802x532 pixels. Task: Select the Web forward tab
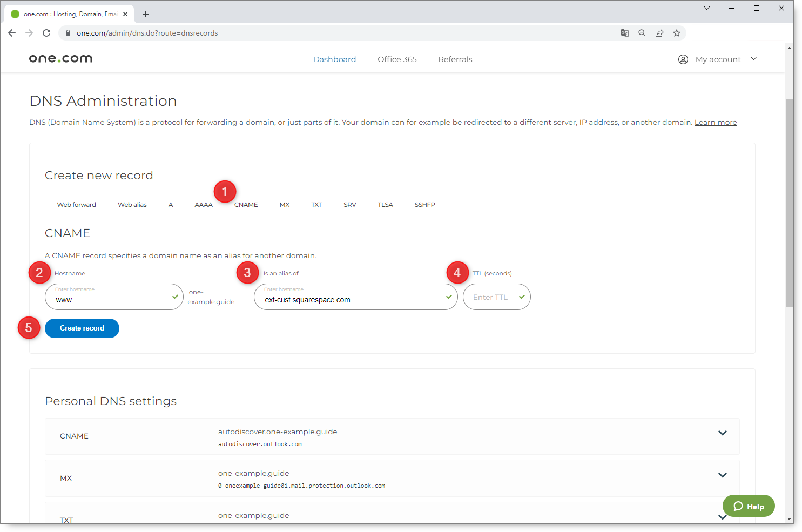click(76, 205)
